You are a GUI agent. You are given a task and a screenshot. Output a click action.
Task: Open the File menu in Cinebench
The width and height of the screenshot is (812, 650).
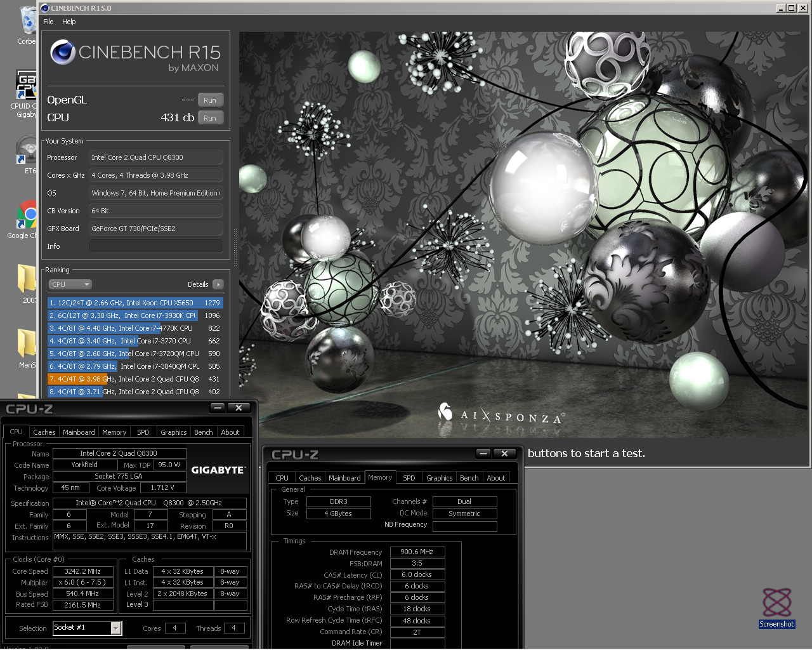pyautogui.click(x=48, y=22)
